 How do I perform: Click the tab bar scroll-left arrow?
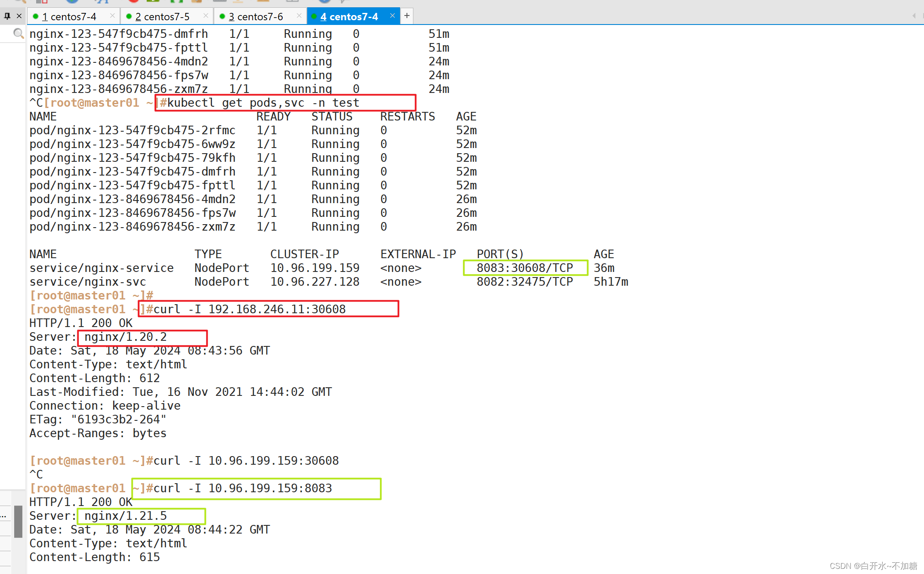tap(914, 15)
